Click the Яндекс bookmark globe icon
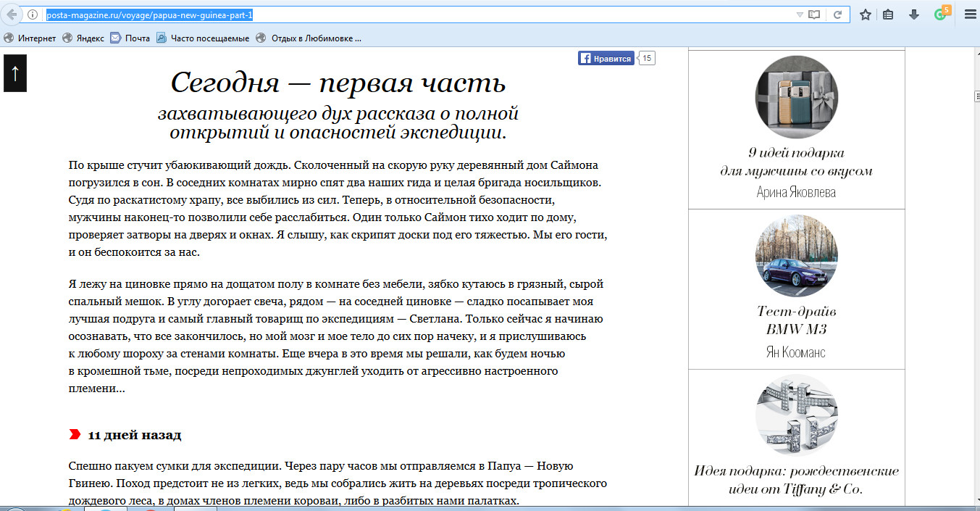 [68, 38]
